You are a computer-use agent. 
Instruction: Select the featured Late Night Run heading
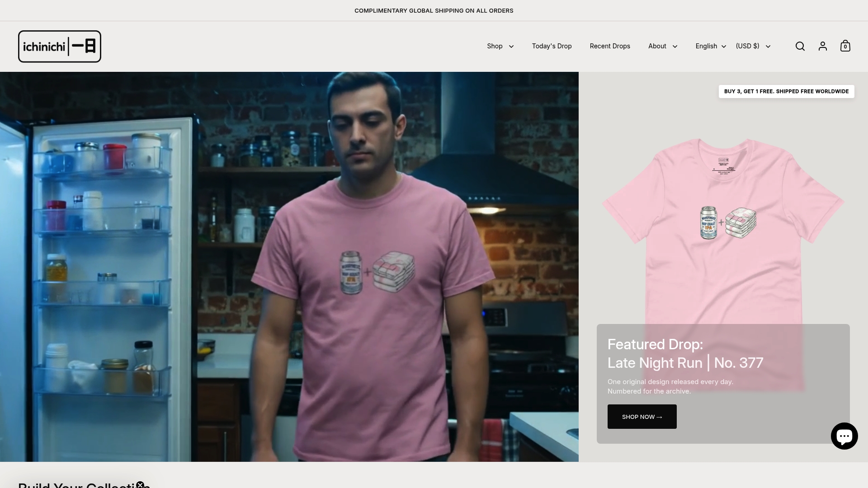pos(685,362)
